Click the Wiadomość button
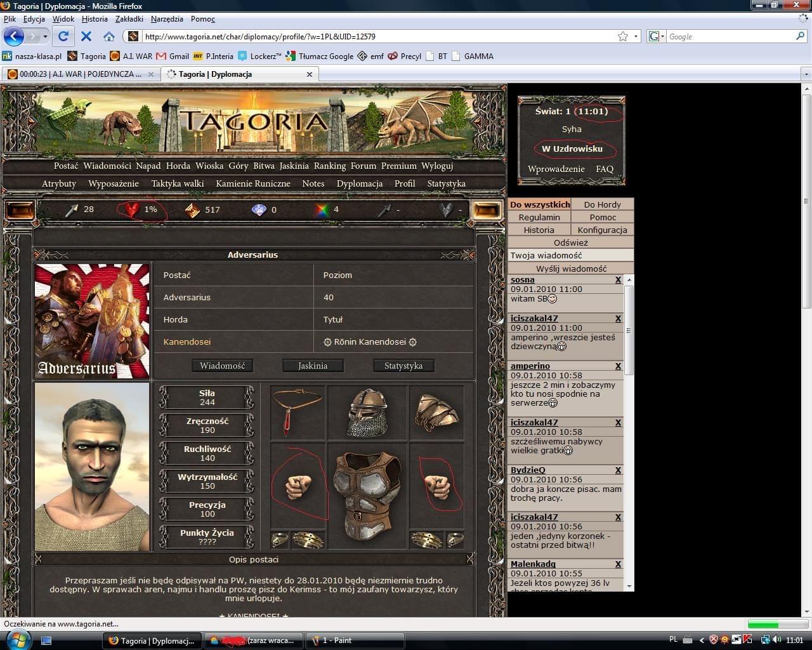 [x=222, y=366]
